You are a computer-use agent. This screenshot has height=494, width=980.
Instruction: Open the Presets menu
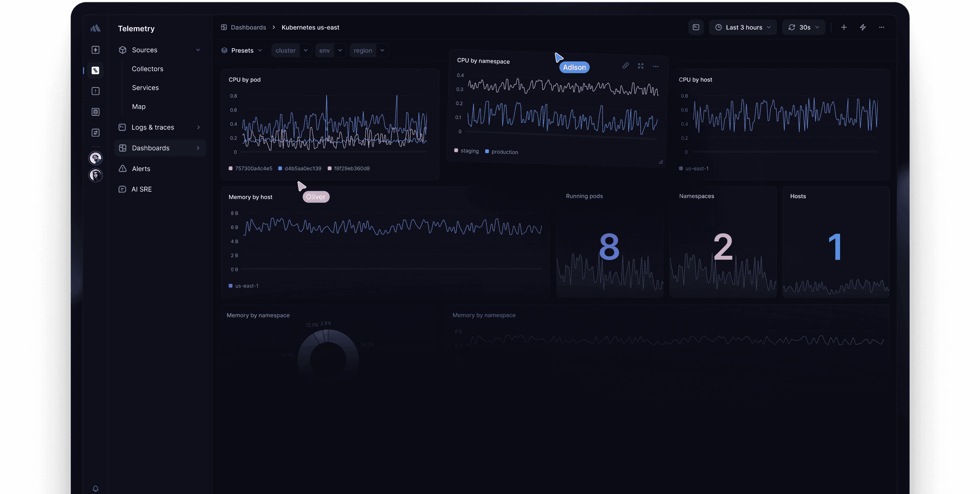click(x=241, y=50)
